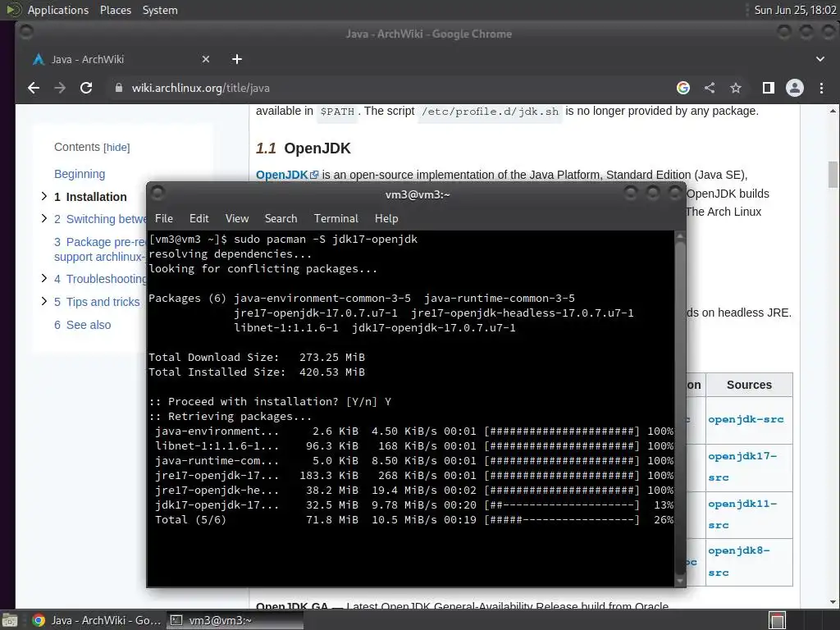Hide the Contents sidebar via [hide]
This screenshot has width=840, height=630.
pos(116,148)
